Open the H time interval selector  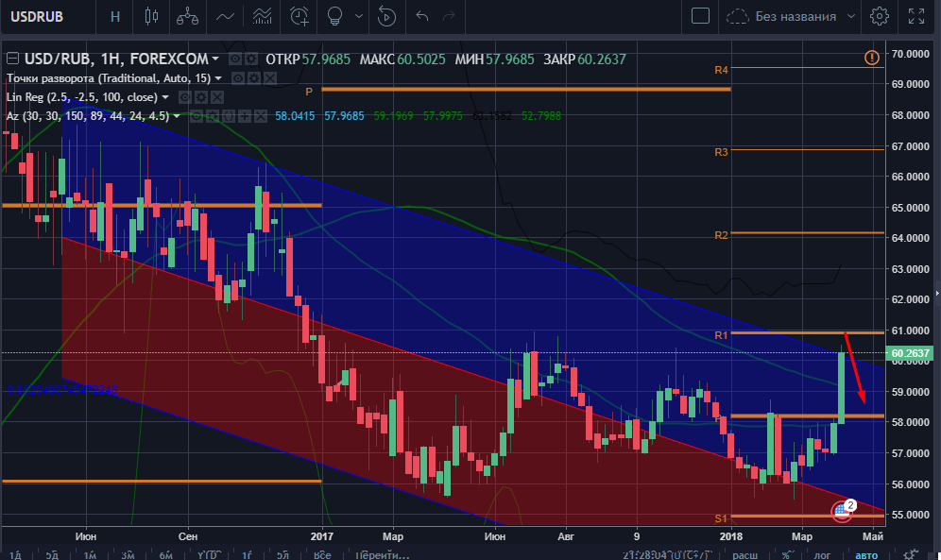tap(115, 16)
